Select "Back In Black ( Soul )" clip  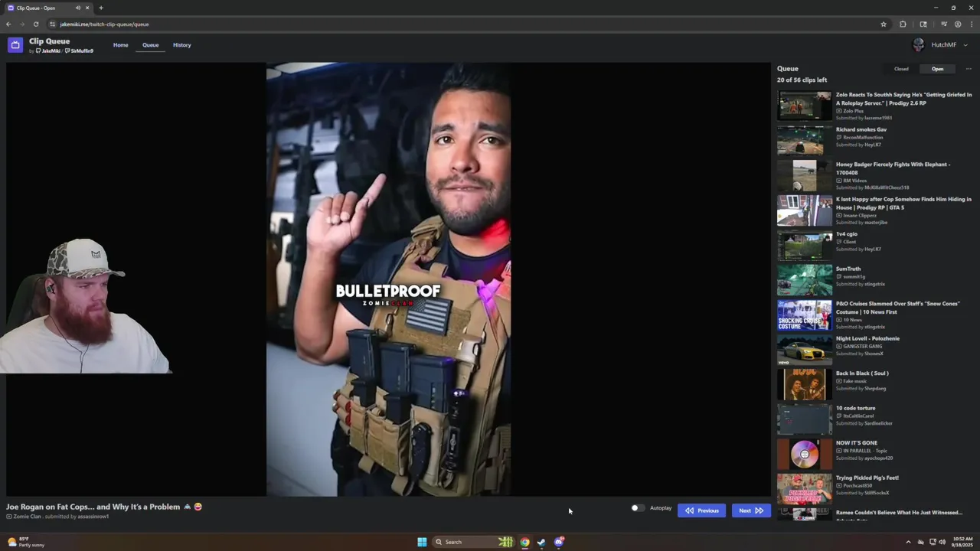(x=862, y=373)
